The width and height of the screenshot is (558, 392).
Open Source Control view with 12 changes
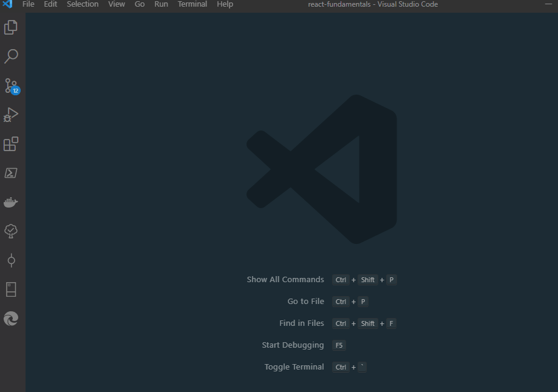[x=12, y=86]
